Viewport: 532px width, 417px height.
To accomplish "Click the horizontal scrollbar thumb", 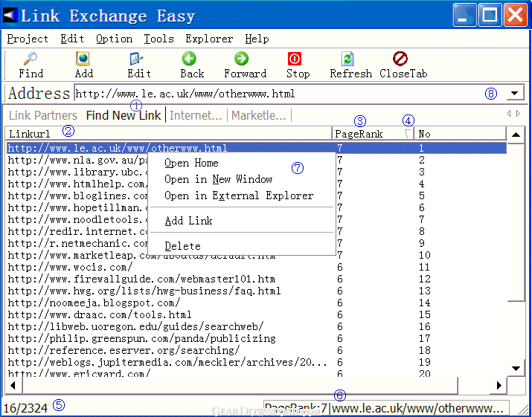I will 240,386.
